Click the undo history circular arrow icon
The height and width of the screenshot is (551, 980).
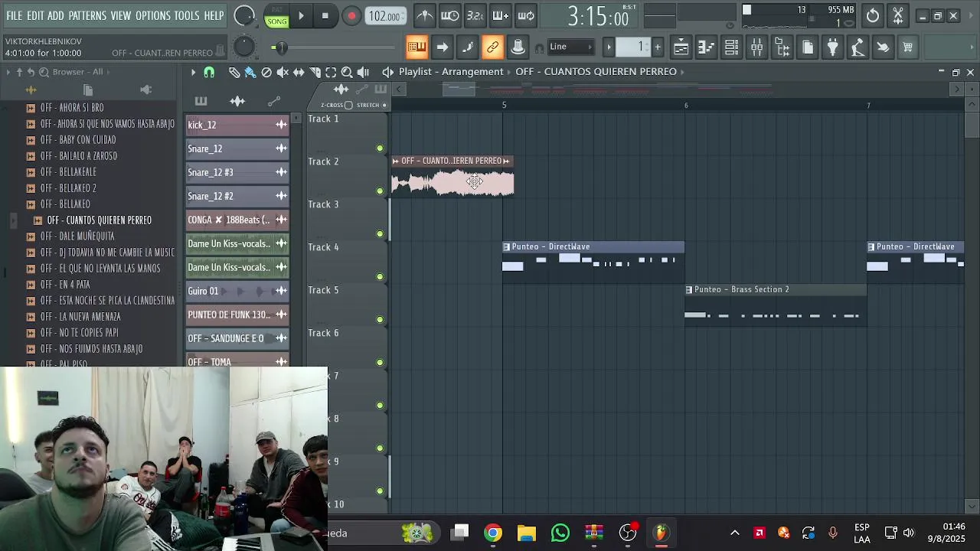pos(873,15)
